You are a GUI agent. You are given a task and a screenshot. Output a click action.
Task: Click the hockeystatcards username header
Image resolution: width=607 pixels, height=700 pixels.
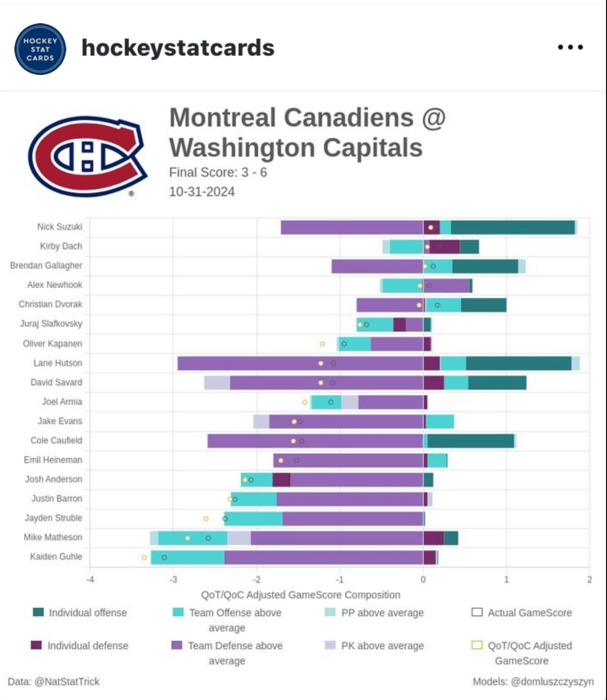178,47
